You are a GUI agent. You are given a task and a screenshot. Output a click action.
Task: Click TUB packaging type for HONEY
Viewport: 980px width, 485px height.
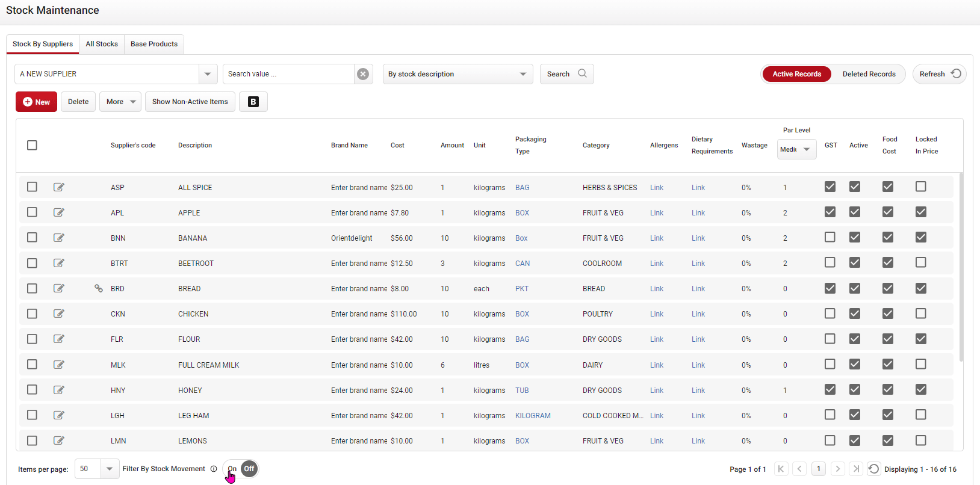[x=522, y=391]
